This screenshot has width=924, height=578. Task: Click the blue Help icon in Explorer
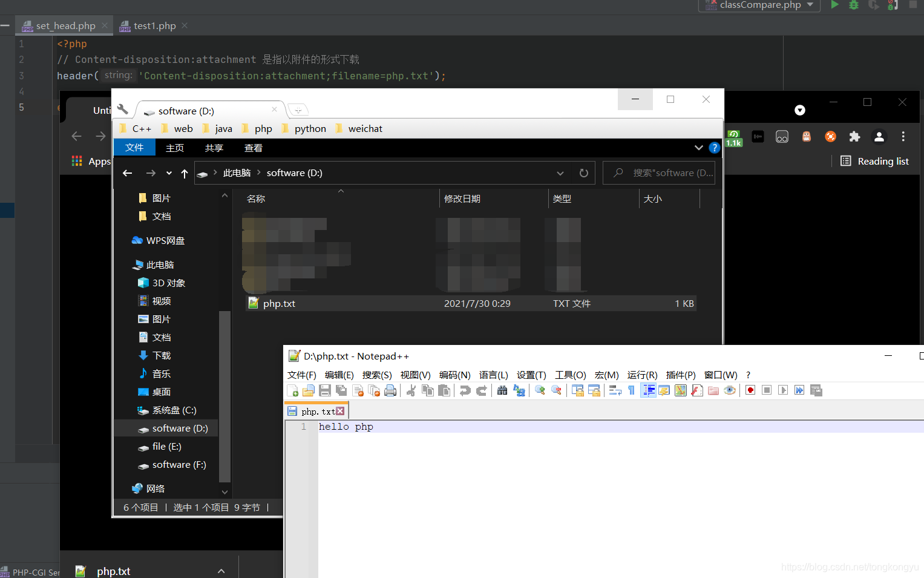coord(714,148)
